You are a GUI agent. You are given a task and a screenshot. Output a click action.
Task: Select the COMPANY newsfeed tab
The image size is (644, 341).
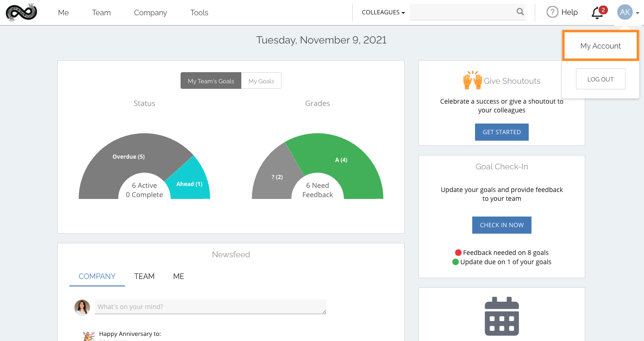(97, 276)
